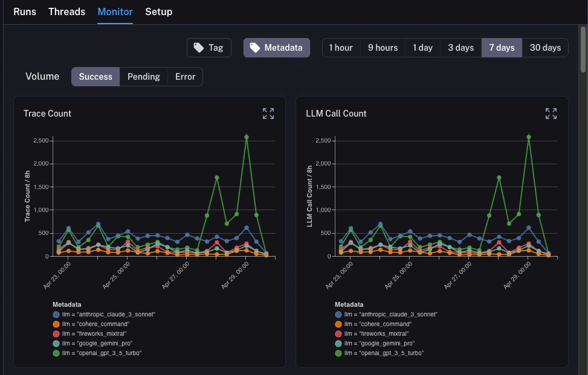The height and width of the screenshot is (375, 588).
Task: Select the 30 days time range
Action: 544,47
